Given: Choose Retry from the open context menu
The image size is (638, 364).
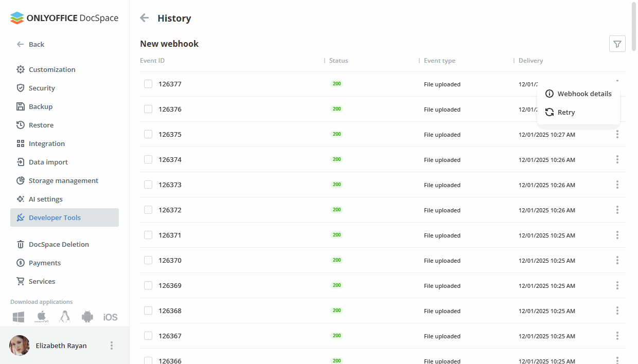Looking at the screenshot, I should (566, 112).
